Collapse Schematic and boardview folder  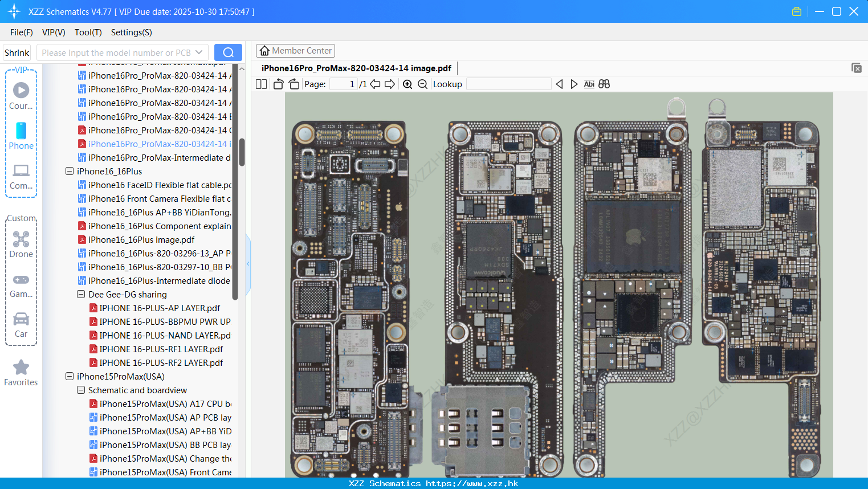[x=81, y=390]
